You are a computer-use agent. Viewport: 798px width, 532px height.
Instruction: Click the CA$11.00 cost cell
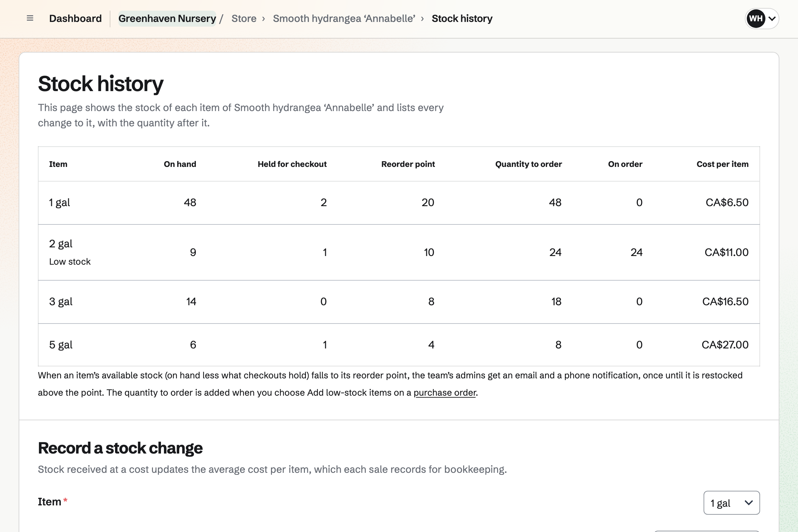(x=727, y=252)
